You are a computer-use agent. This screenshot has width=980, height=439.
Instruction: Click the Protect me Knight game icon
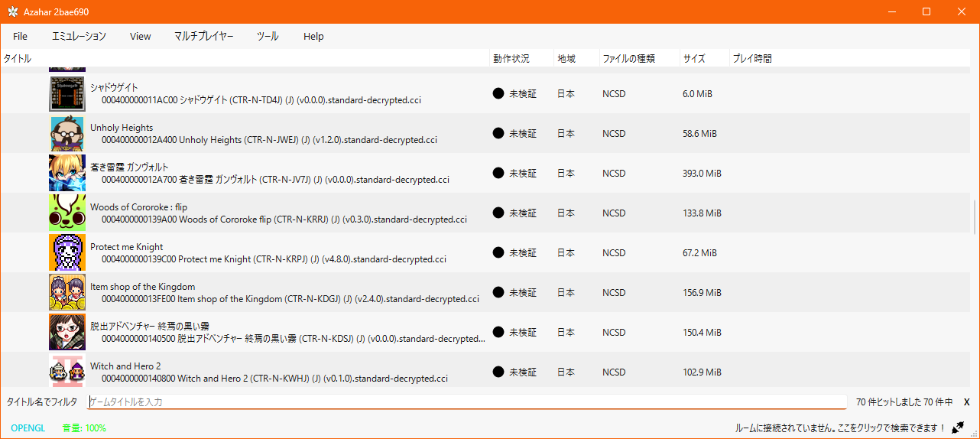coord(67,252)
